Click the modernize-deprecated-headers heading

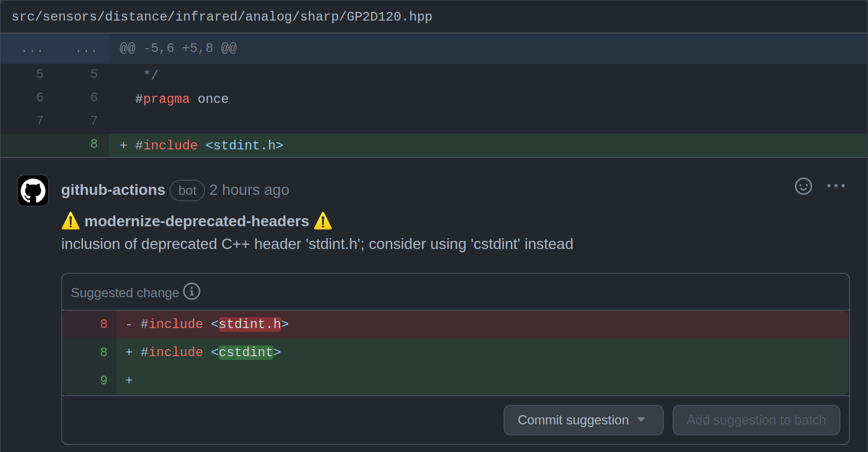click(x=197, y=221)
